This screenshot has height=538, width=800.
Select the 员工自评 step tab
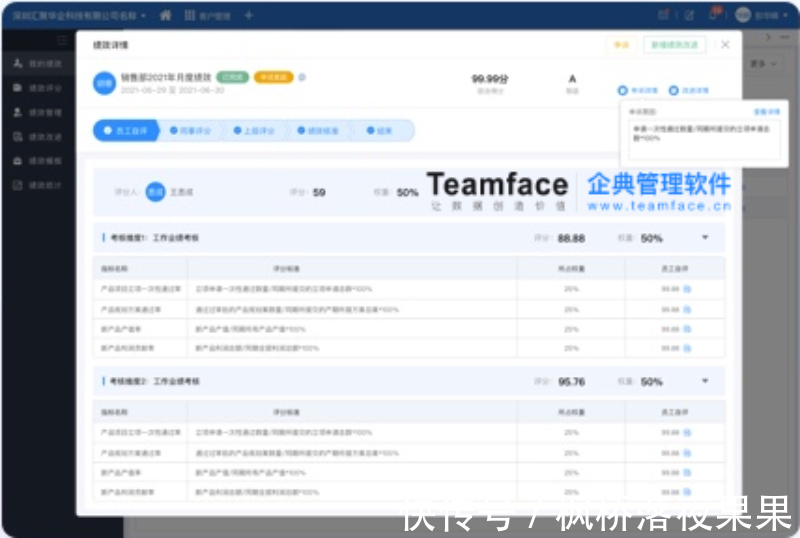126,131
